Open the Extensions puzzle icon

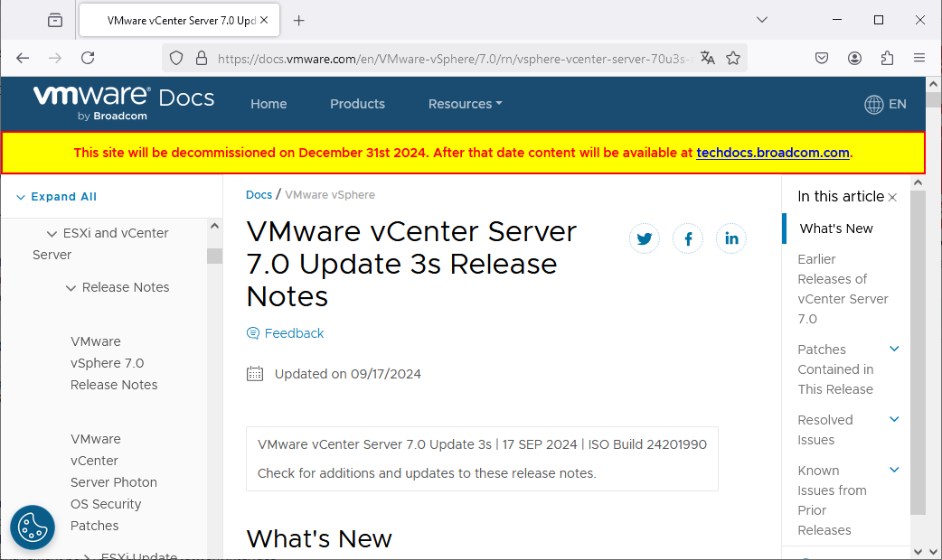pyautogui.click(x=887, y=58)
